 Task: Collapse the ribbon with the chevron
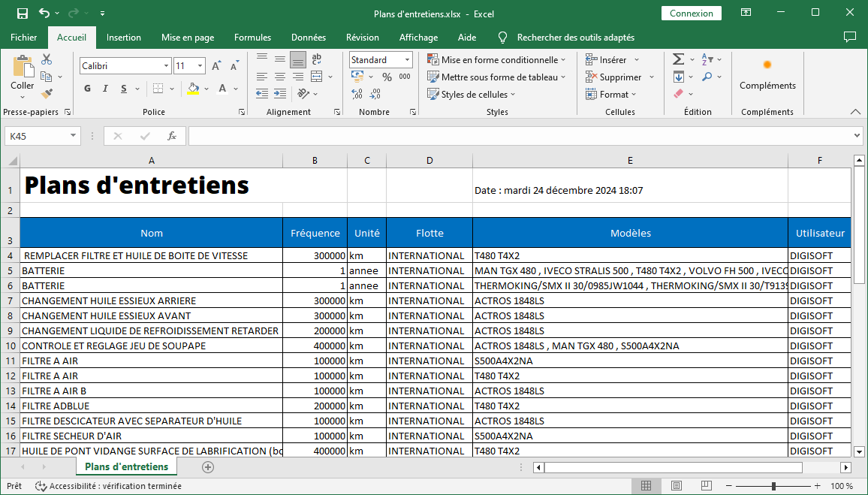(855, 111)
